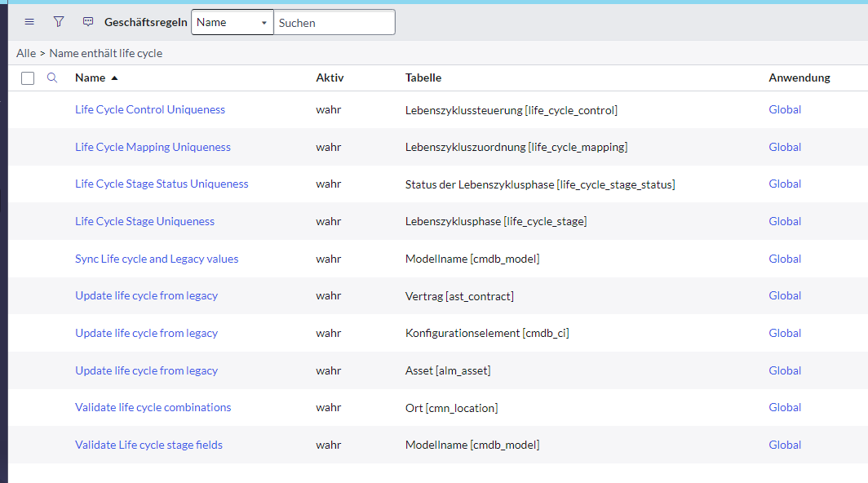Select table cell 'Lebenszyklusphase [life_cycle_stage]'

496,222
